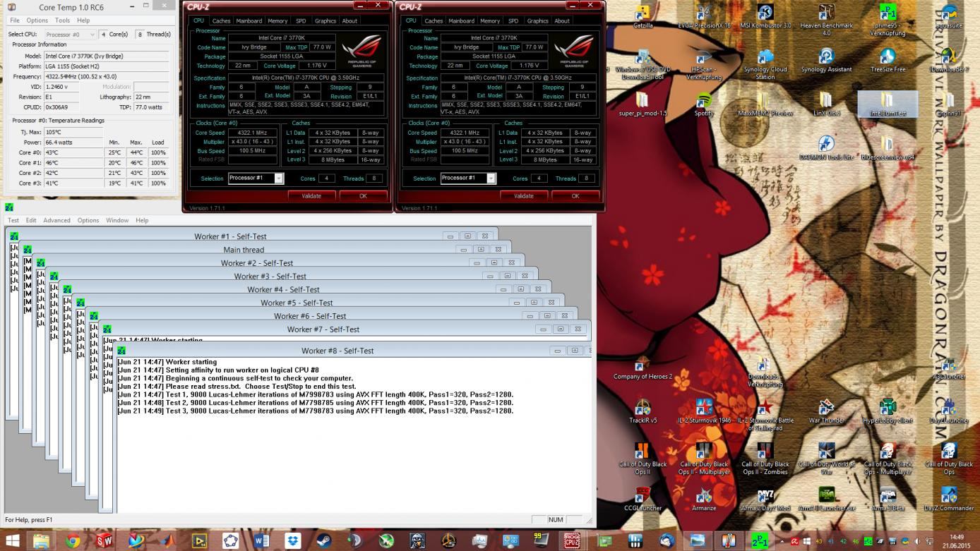Click the taskbar clock showing 14:49
The width and height of the screenshot is (980, 551).
click(x=957, y=541)
